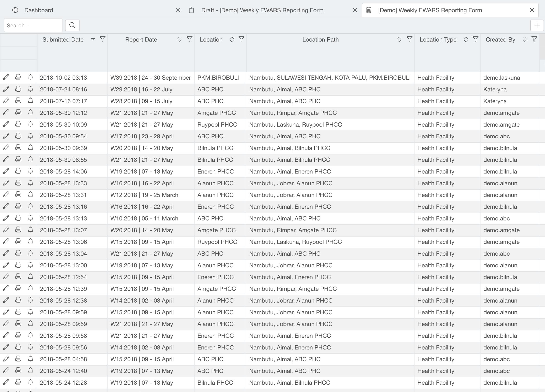The height and width of the screenshot is (392, 545).
Task: Switch to Draft Weekly EWARS Reporting Form tab
Action: 262,10
